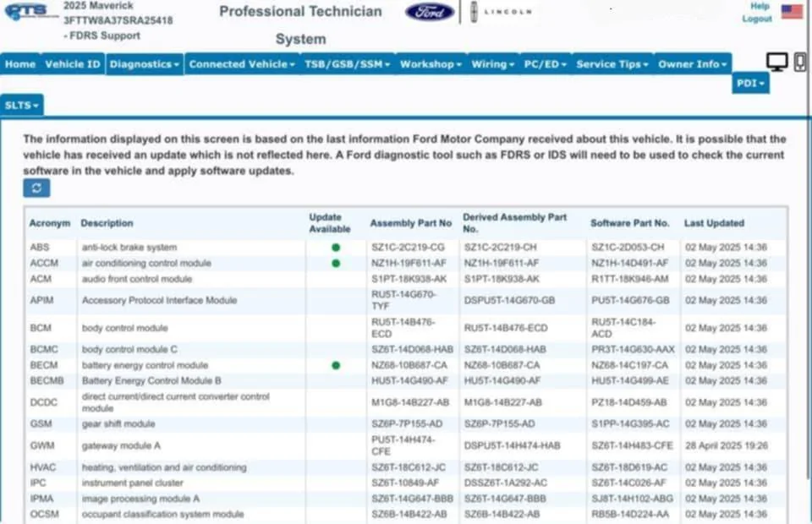Select the OCSM acronym cell
The height and width of the screenshot is (524, 812).
coord(45,514)
